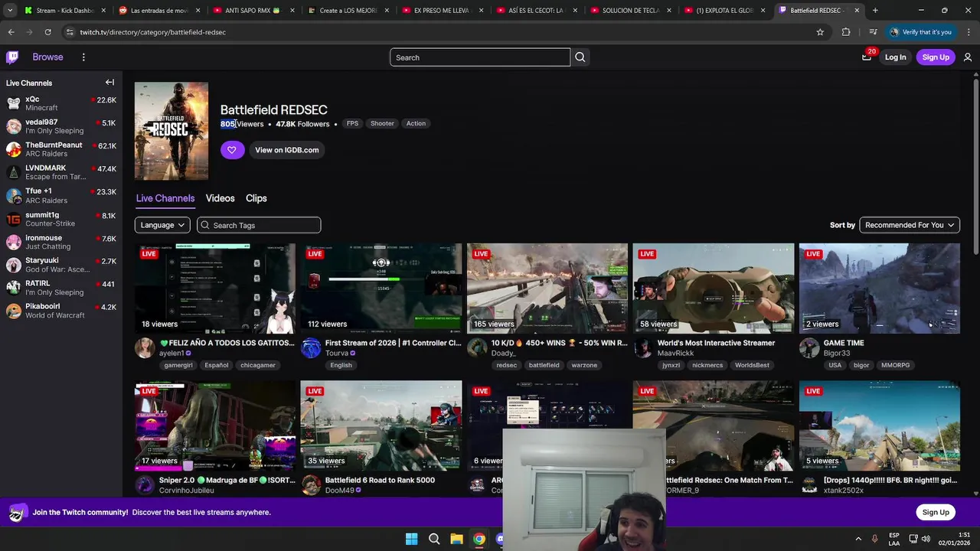Open File Explorer from the taskbar
The height and width of the screenshot is (551, 980).
pyautogui.click(x=456, y=539)
